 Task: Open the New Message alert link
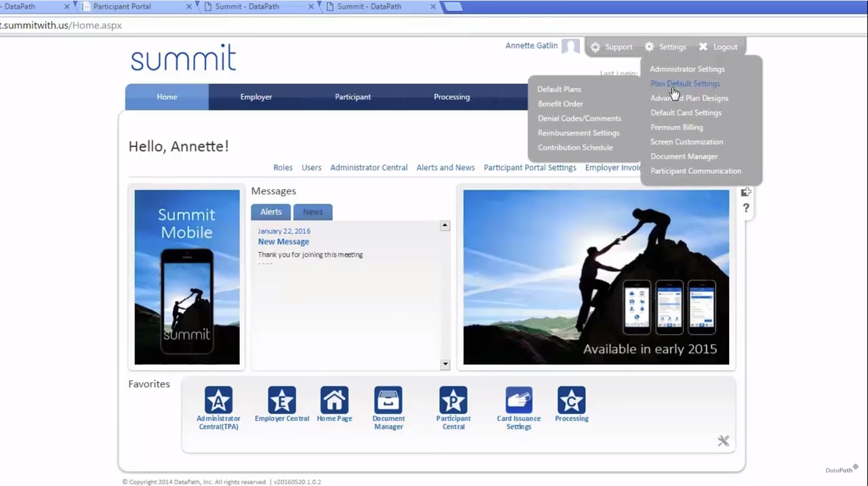[x=283, y=242]
